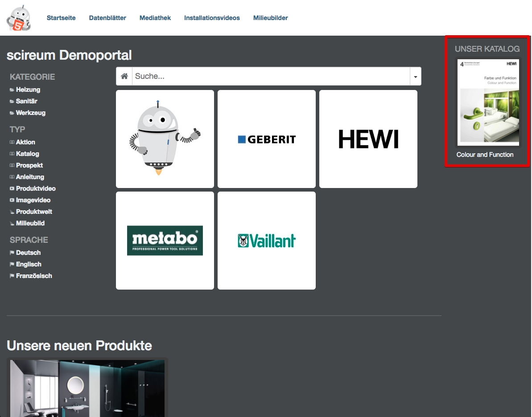Open the Datenblätter menu item
This screenshot has width=532, height=417.
pos(107,18)
